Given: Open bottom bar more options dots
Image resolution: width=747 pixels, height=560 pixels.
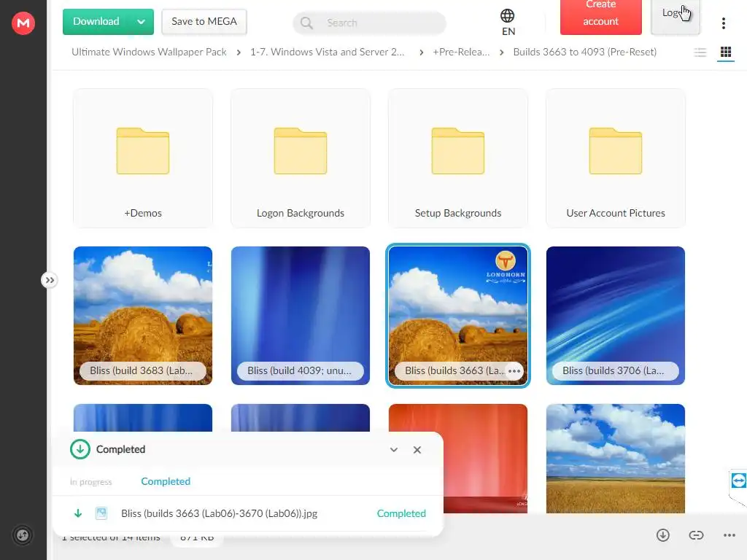Looking at the screenshot, I should pos(729,535).
